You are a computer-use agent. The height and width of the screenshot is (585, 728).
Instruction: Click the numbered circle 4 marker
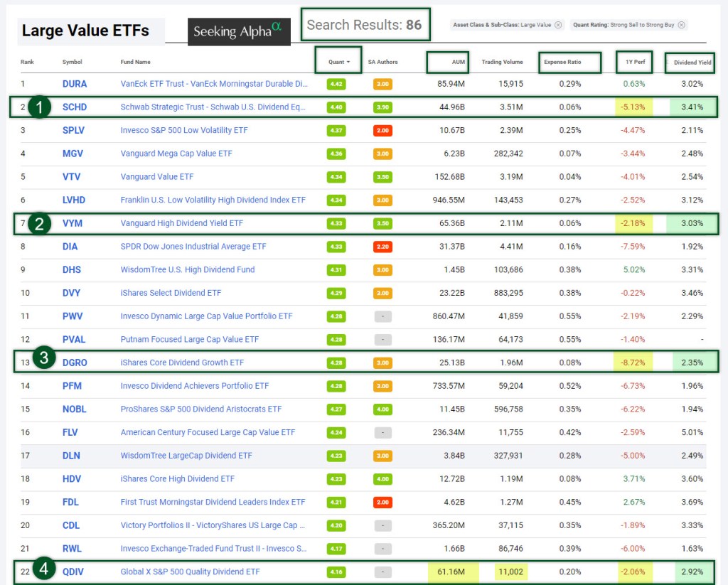(43, 570)
